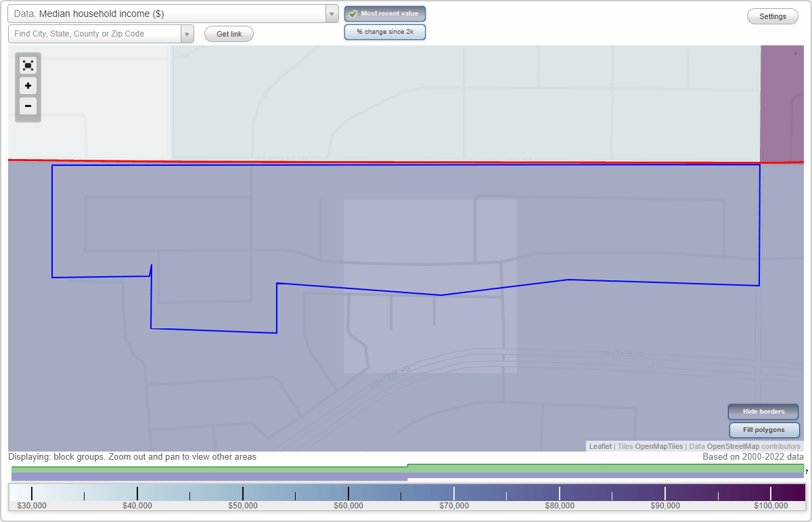812x522 pixels.
Task: Select 'Most recent value' display mode
Action: [384, 13]
